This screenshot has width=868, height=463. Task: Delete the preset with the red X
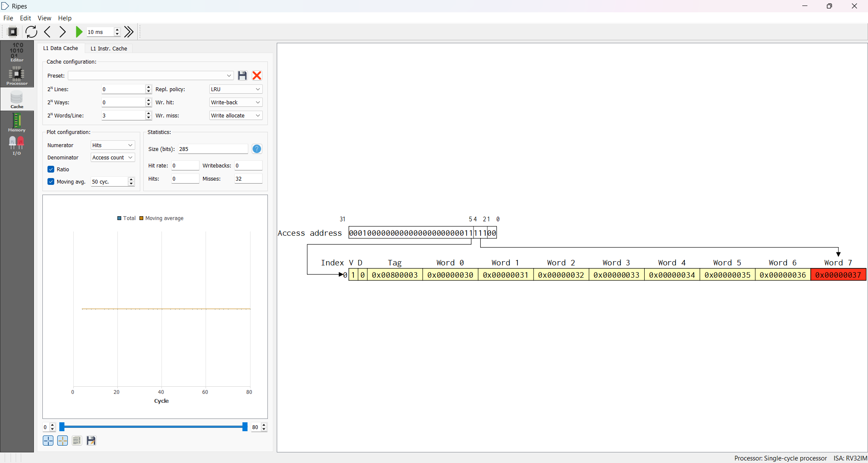pos(257,75)
